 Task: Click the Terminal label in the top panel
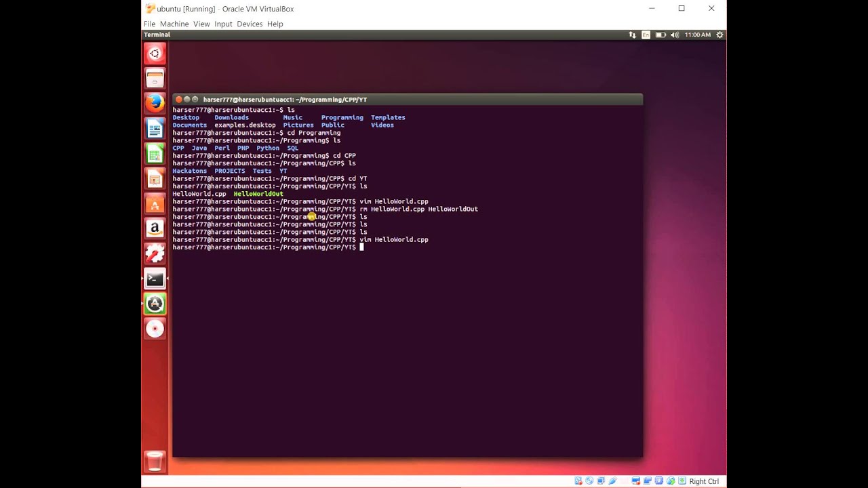click(x=157, y=35)
